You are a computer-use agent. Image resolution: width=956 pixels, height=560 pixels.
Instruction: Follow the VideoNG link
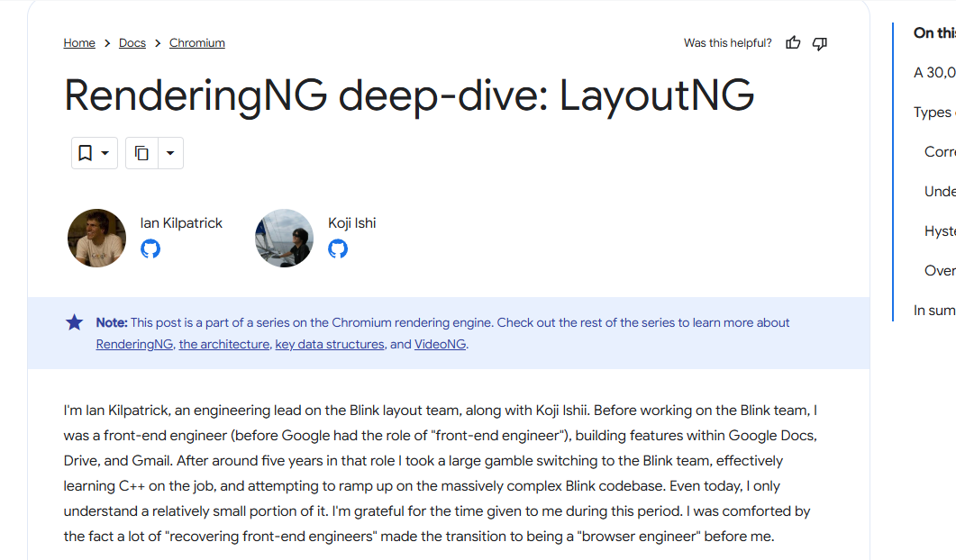tap(441, 344)
